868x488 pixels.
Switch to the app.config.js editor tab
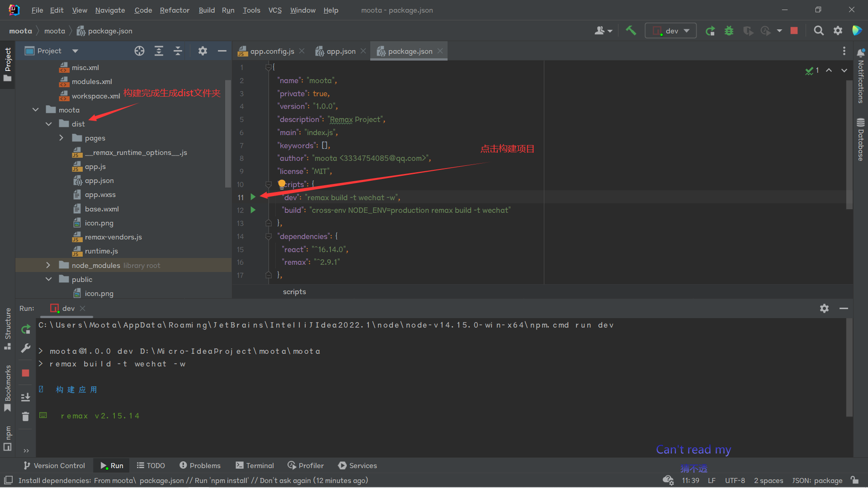point(272,52)
